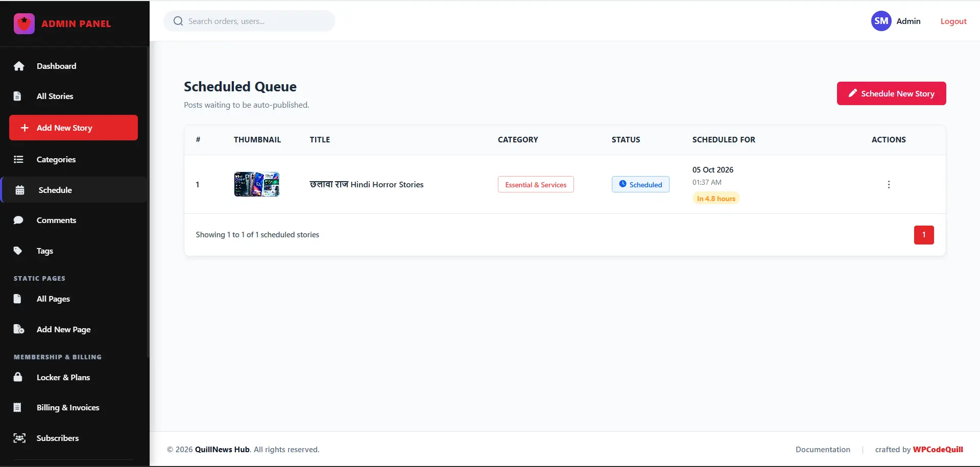Click the story thumbnail image in row 1

point(257,184)
